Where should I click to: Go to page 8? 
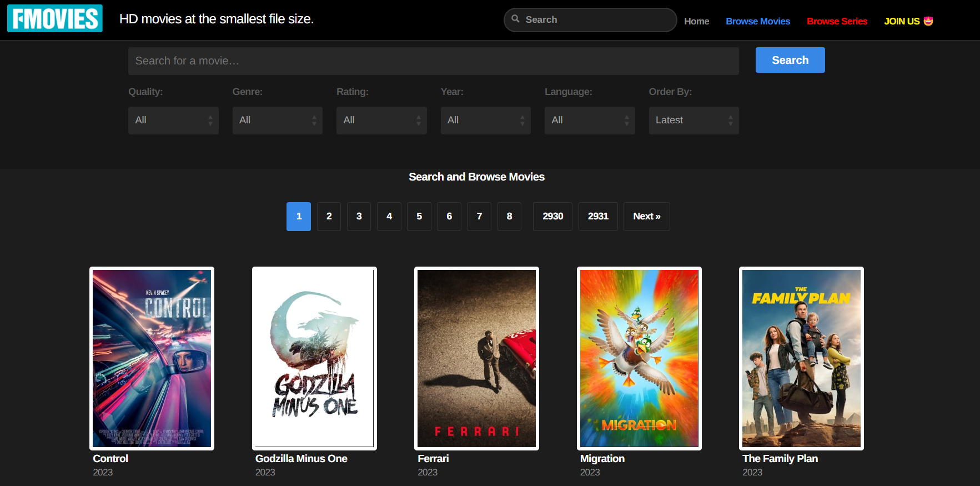[x=509, y=217]
